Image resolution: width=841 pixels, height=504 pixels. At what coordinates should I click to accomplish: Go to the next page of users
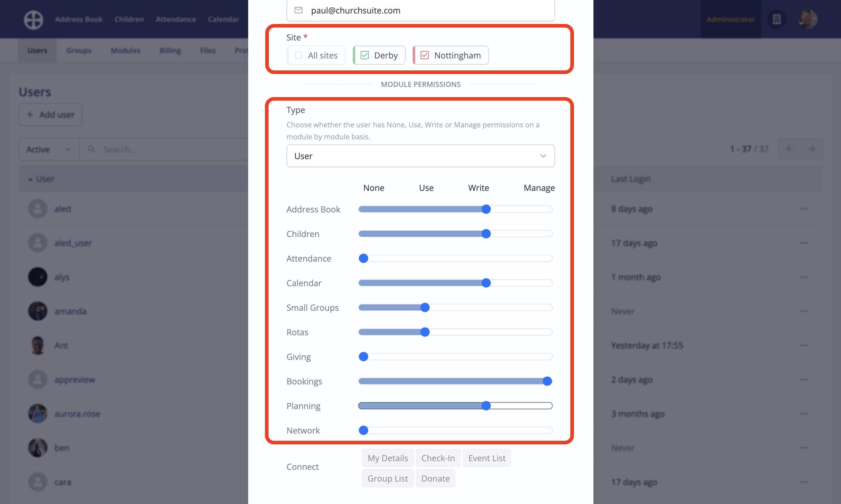pyautogui.click(x=812, y=149)
